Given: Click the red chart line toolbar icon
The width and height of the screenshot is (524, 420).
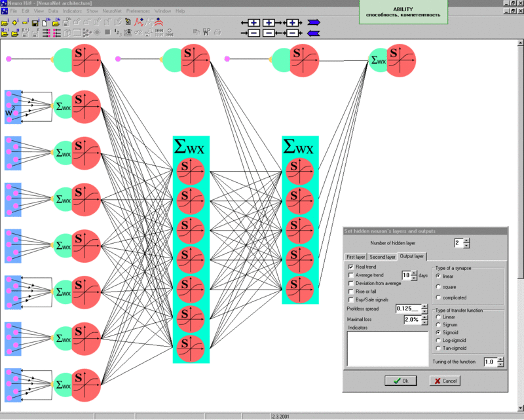Looking at the screenshot, I should pyautogui.click(x=139, y=22).
